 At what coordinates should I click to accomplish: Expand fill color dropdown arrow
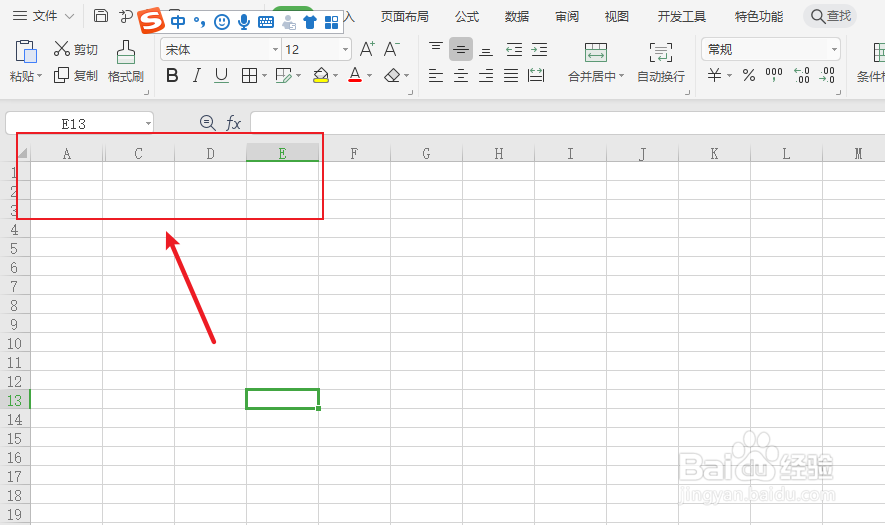335,76
